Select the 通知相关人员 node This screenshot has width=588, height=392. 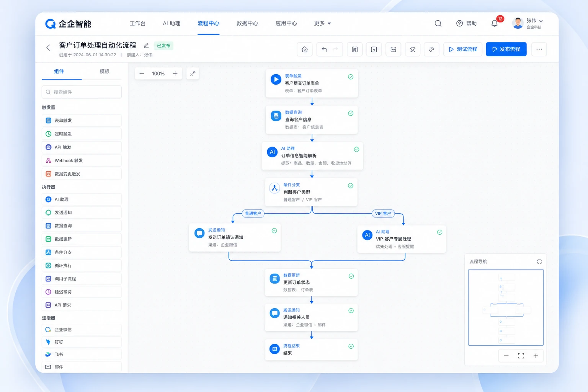pyautogui.click(x=311, y=317)
